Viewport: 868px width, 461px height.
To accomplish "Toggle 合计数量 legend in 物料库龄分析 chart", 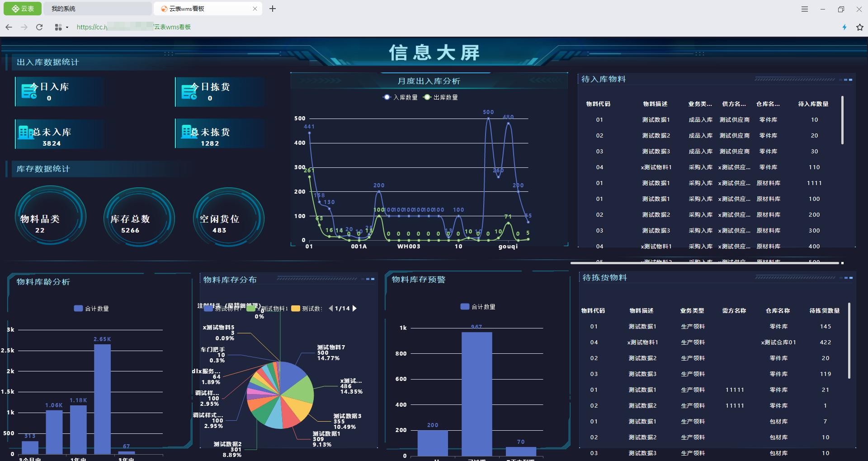I will tap(90, 308).
